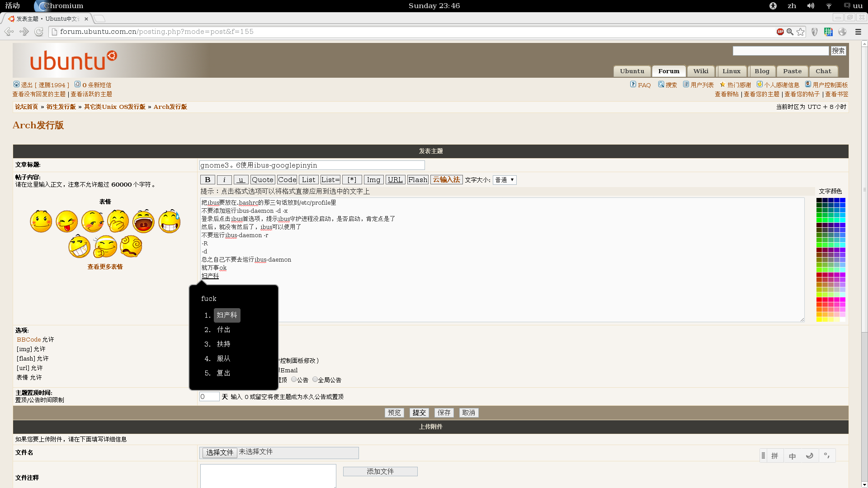Preview the post with 预览 button
This screenshot has width=868, height=488.
pos(394,413)
